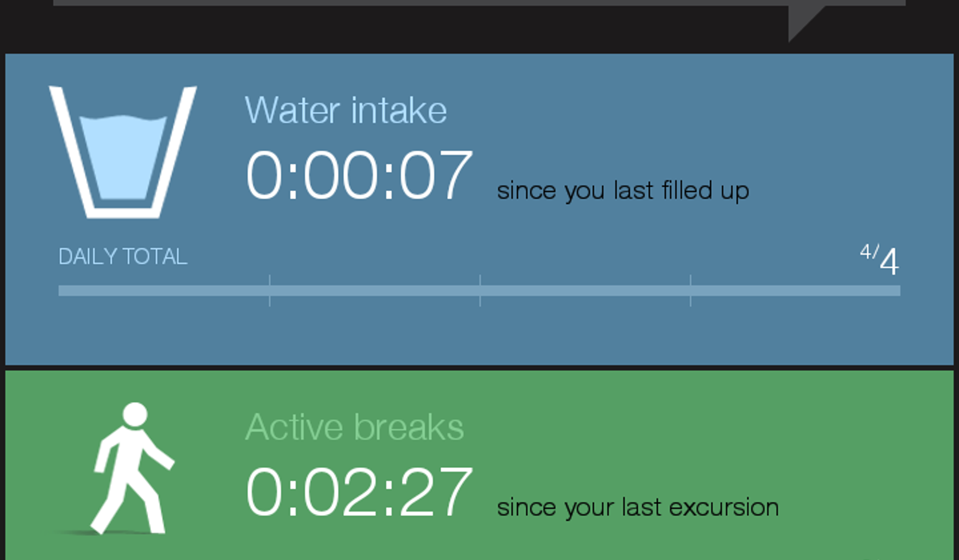Click the gray bubble bar at top
Screen dimensions: 959x560
click(479, 2)
